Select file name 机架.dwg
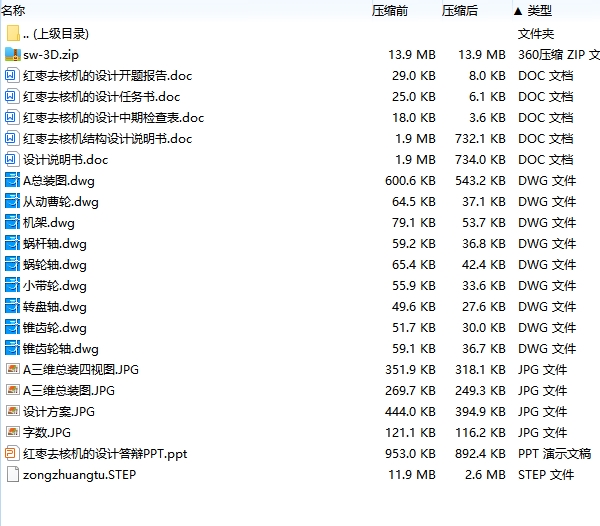The image size is (600, 526). (x=49, y=223)
